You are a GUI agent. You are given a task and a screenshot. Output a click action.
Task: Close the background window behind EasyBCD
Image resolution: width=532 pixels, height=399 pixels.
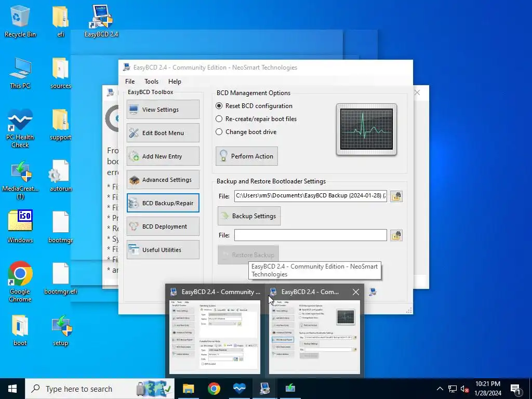pyautogui.click(x=417, y=92)
